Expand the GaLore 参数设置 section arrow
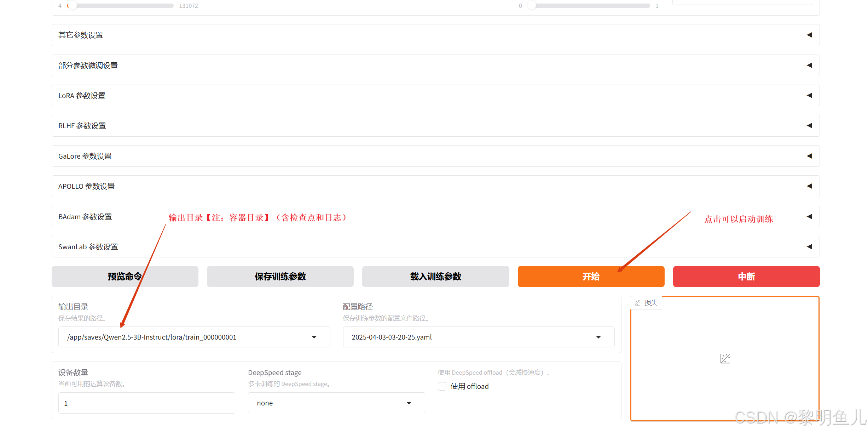 [809, 156]
